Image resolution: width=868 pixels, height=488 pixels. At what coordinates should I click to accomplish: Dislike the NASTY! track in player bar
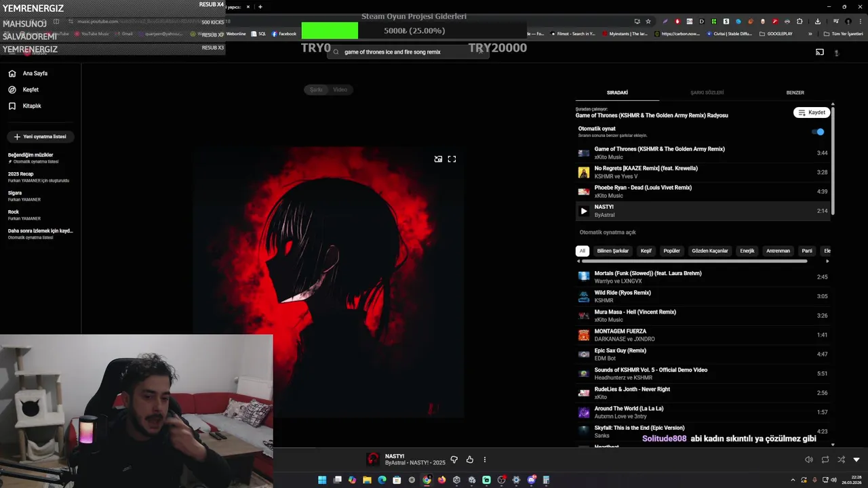coord(454,460)
